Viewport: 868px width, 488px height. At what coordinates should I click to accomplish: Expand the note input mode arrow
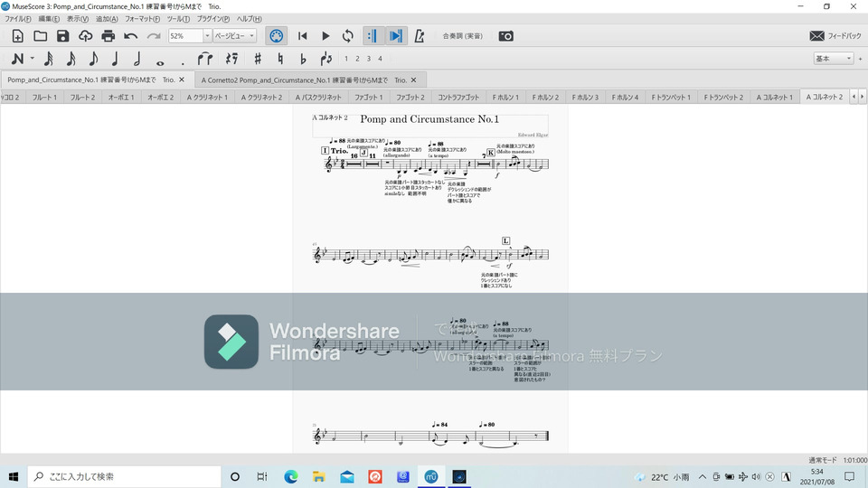tap(33, 59)
